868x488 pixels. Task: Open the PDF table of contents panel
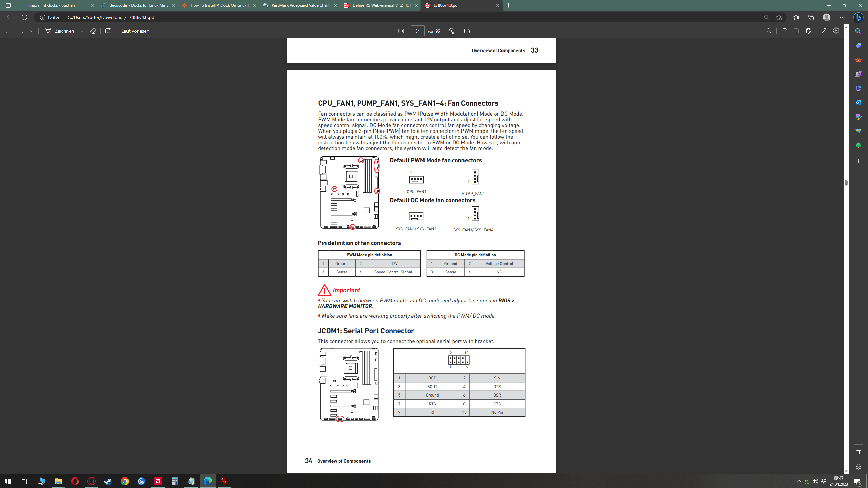[x=7, y=31]
